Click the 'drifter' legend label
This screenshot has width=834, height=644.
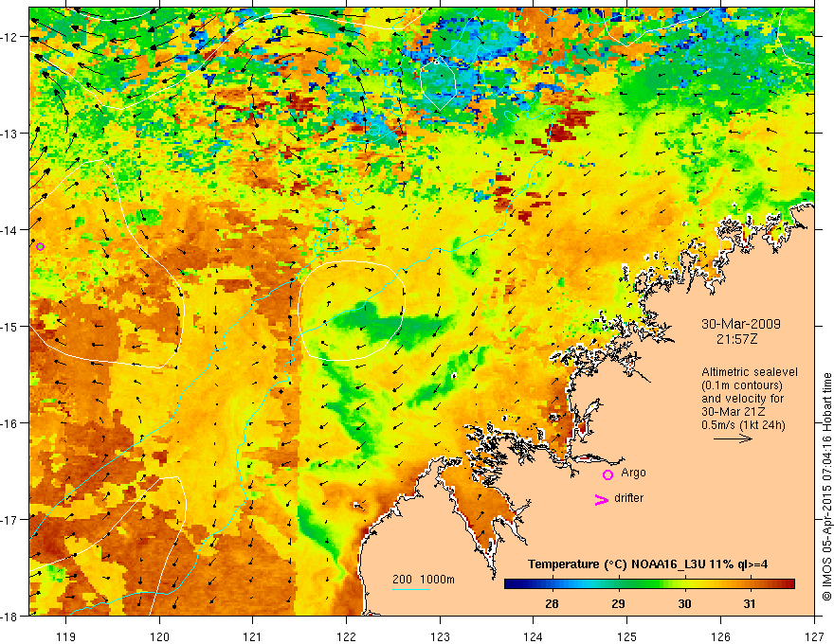[x=628, y=498]
